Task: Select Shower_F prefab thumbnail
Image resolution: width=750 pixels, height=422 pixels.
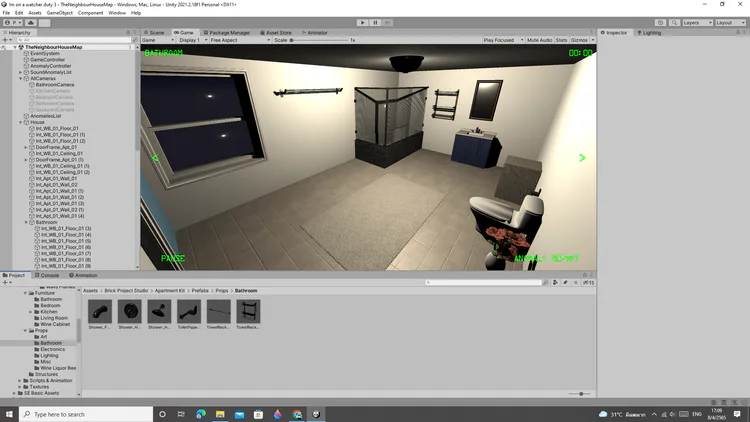Action: 100,311
